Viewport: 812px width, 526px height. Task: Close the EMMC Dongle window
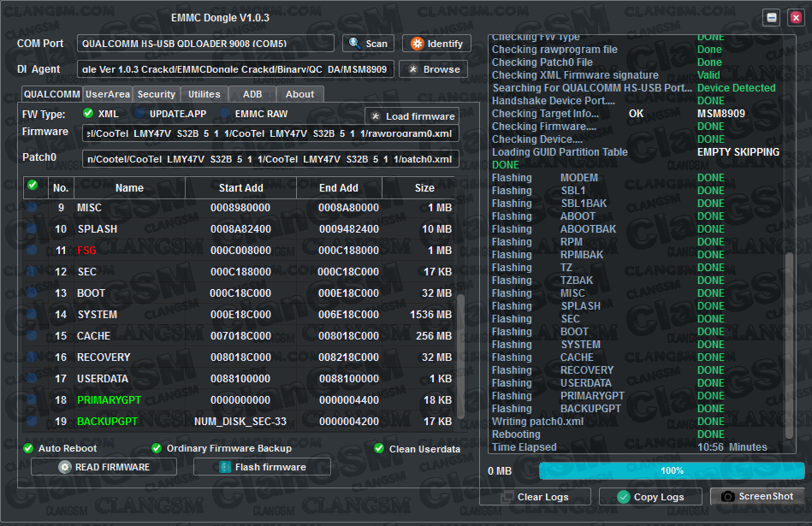point(796,18)
